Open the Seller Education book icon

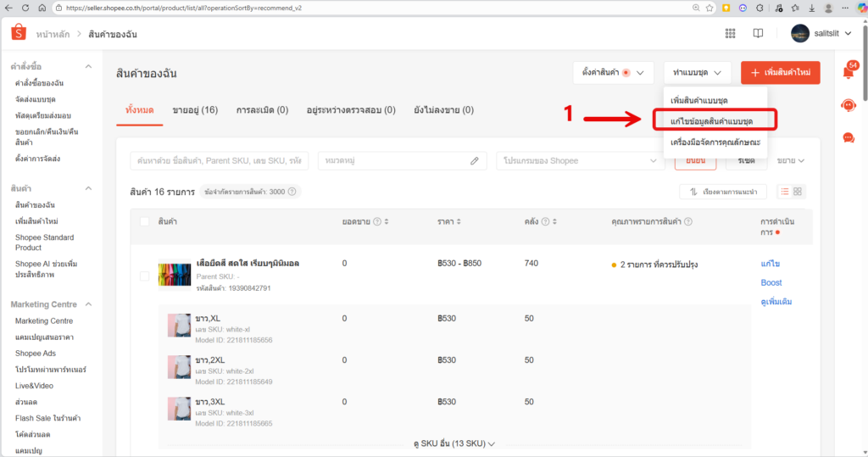(x=758, y=34)
